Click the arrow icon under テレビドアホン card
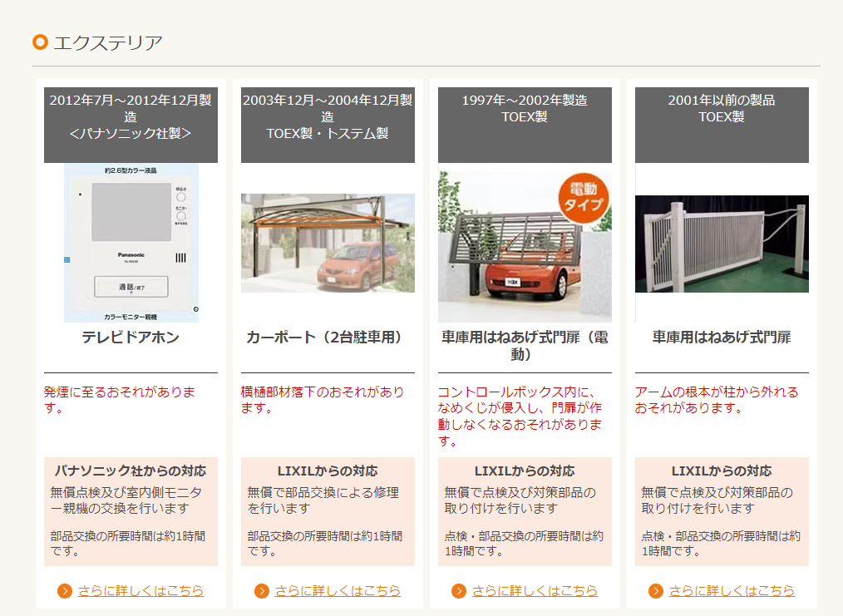 pos(65,591)
